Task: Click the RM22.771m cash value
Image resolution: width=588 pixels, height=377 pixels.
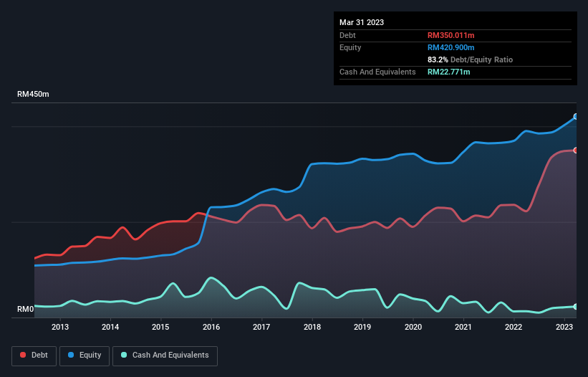Action: [x=448, y=72]
